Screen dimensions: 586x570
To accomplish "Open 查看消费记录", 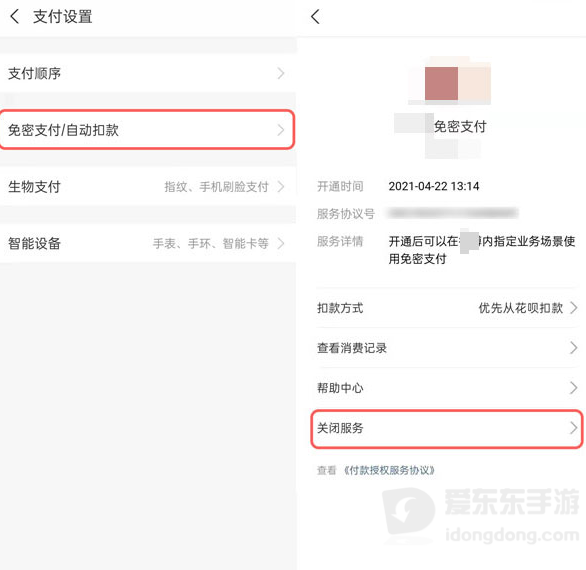I will 447,348.
